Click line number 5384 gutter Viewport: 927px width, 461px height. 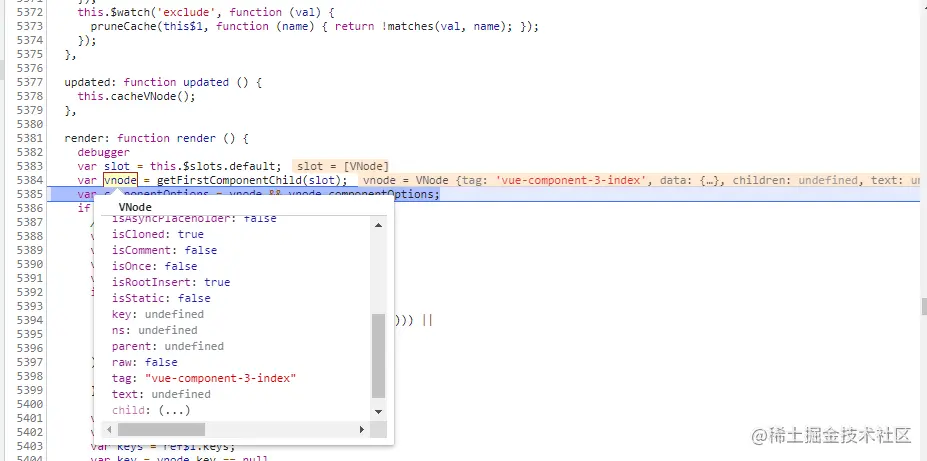click(x=30, y=180)
